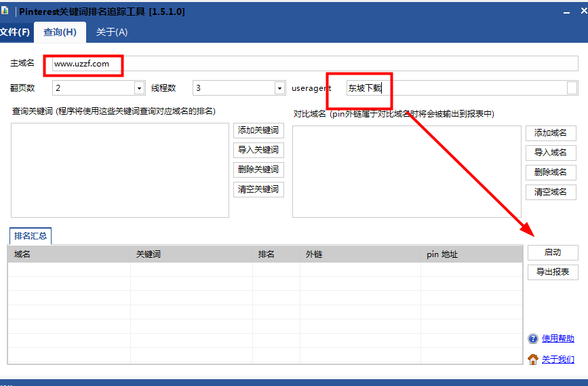Open the 关于(A) tab
The image size is (588, 386).
click(112, 32)
